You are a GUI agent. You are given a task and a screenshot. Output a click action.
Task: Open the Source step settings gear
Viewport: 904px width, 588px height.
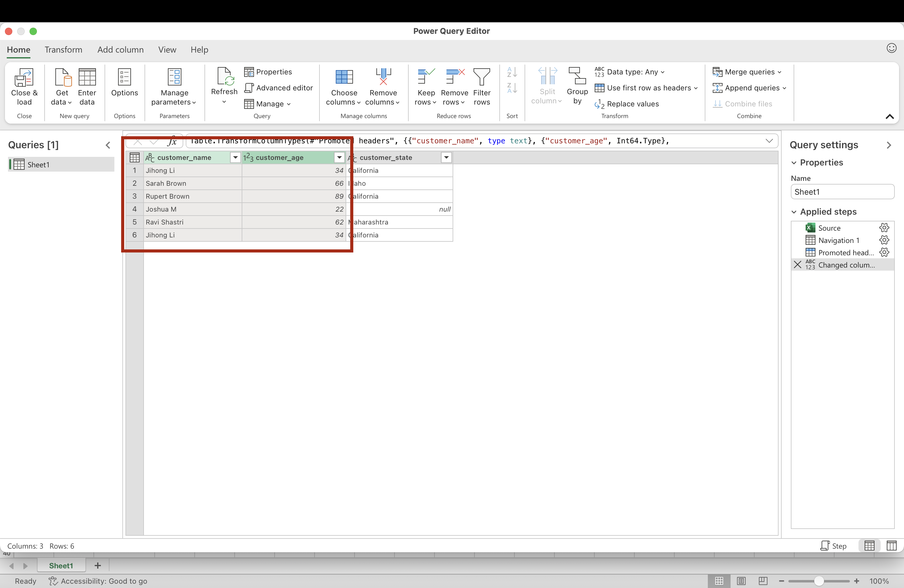click(884, 228)
